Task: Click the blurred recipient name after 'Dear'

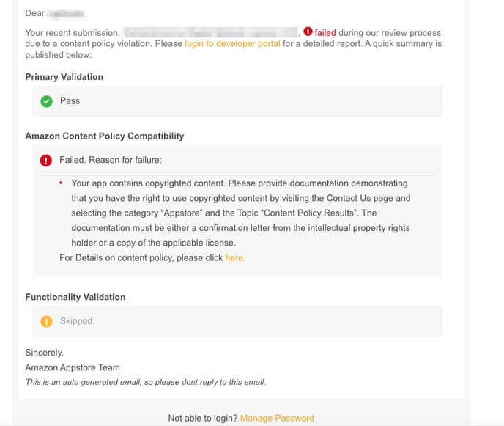Action: 66,13
